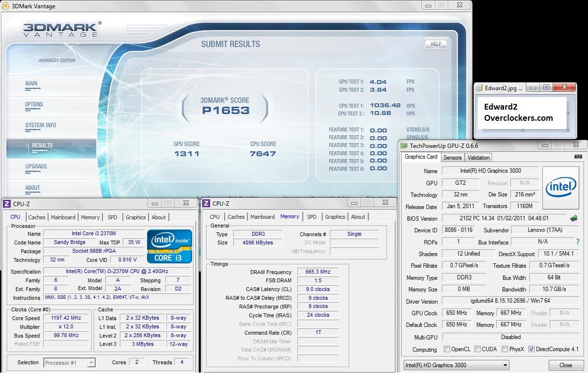Click the Driver Version field in GPU-Z
588x373 pixels.
(x=511, y=301)
